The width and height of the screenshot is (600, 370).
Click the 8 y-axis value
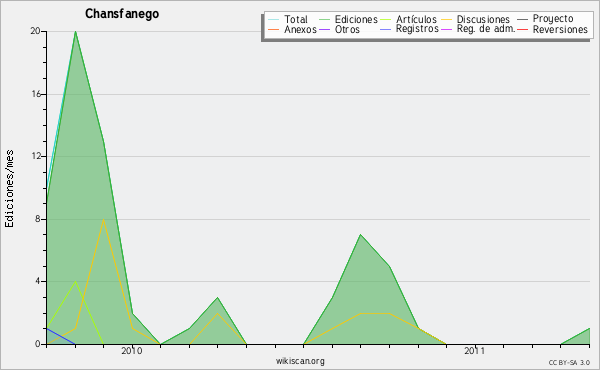click(x=38, y=219)
